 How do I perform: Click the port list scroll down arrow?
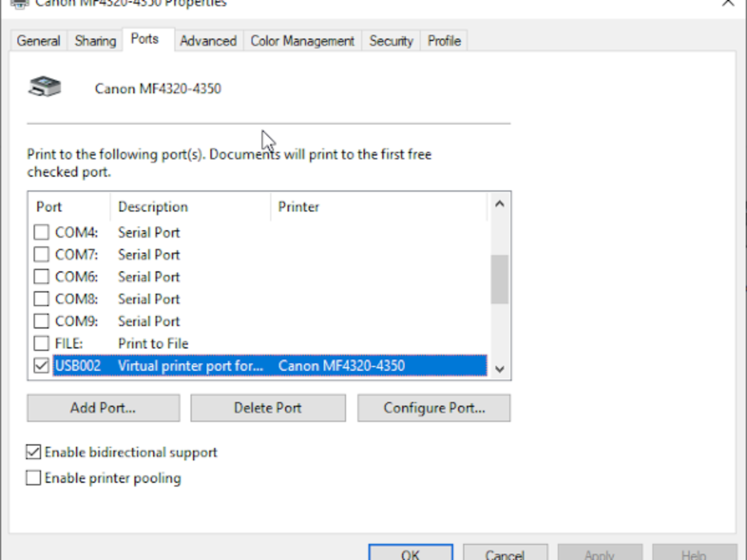pos(499,368)
